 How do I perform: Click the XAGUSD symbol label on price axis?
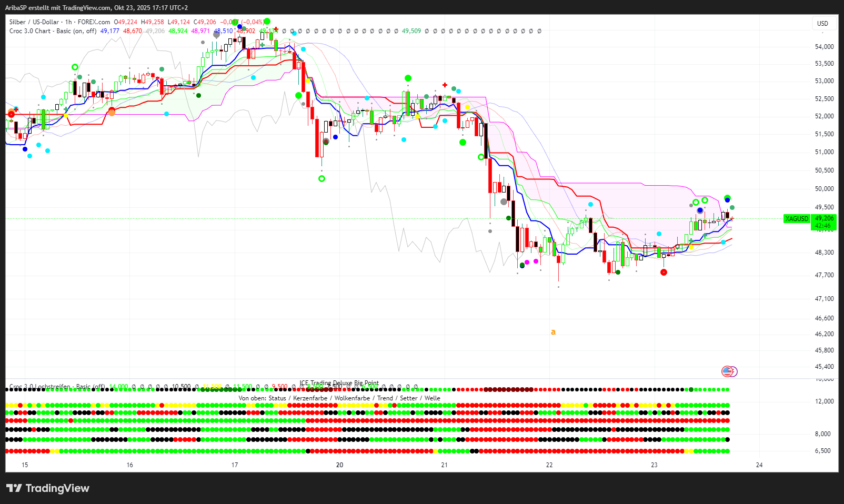tap(797, 218)
